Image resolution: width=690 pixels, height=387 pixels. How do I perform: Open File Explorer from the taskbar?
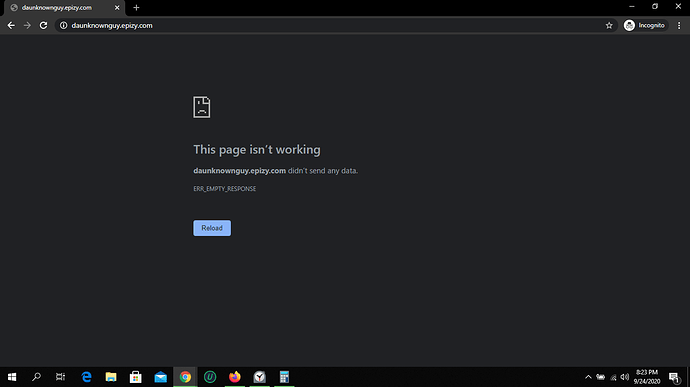click(x=111, y=377)
